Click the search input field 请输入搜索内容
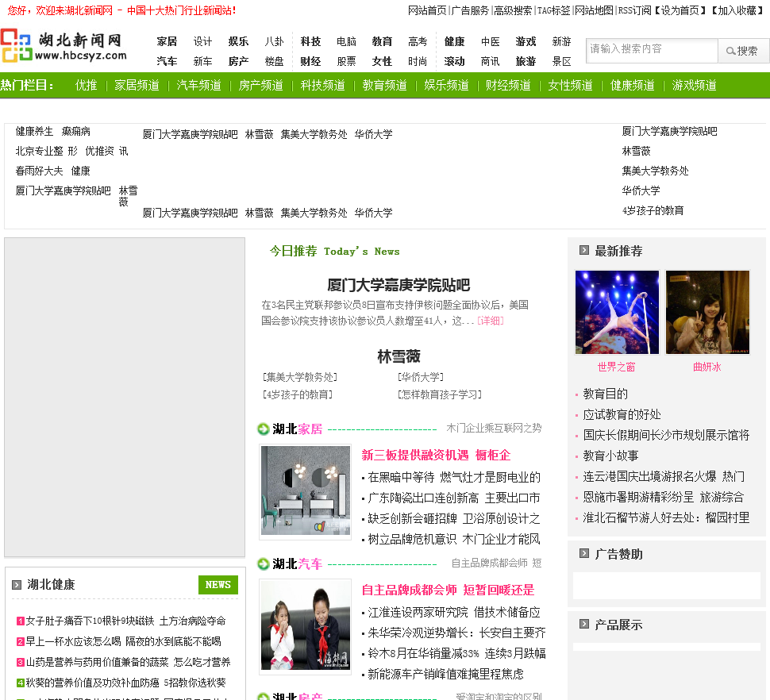Viewport: 770px width, 700px height. [653, 51]
